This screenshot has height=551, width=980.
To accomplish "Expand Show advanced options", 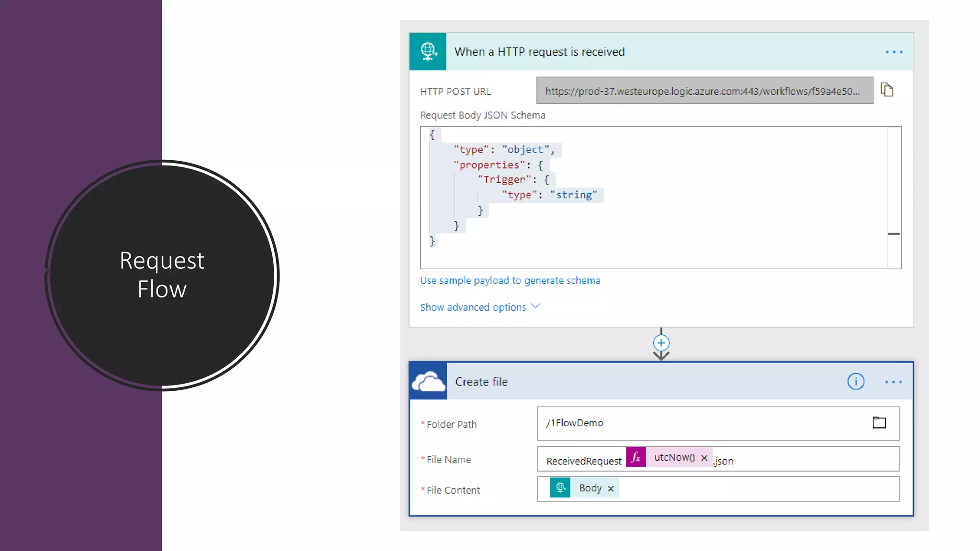I will tap(473, 307).
